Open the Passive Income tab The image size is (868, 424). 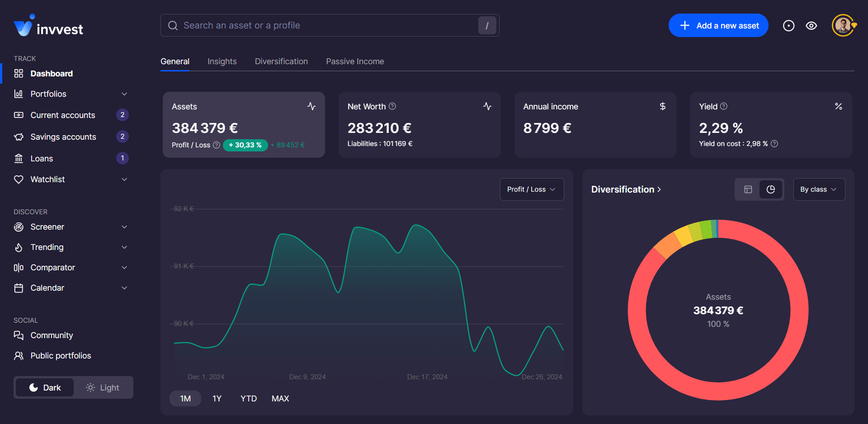coord(355,61)
